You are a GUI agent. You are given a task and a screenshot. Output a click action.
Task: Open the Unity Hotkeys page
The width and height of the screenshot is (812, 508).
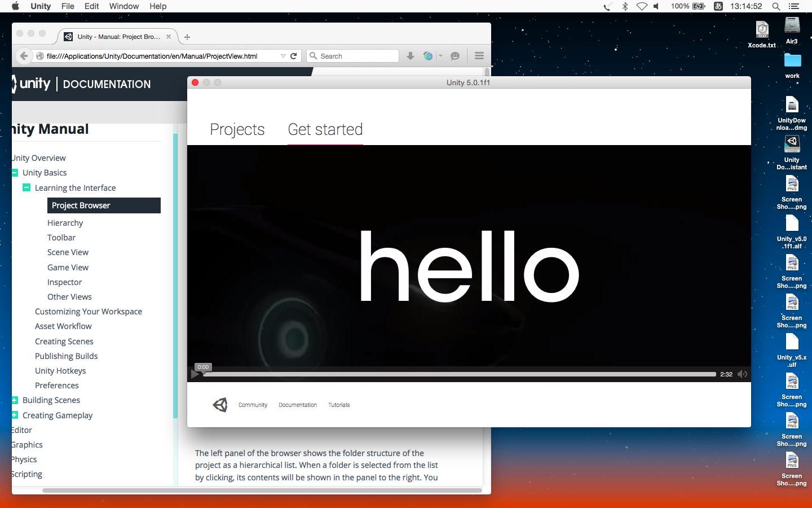pos(60,371)
